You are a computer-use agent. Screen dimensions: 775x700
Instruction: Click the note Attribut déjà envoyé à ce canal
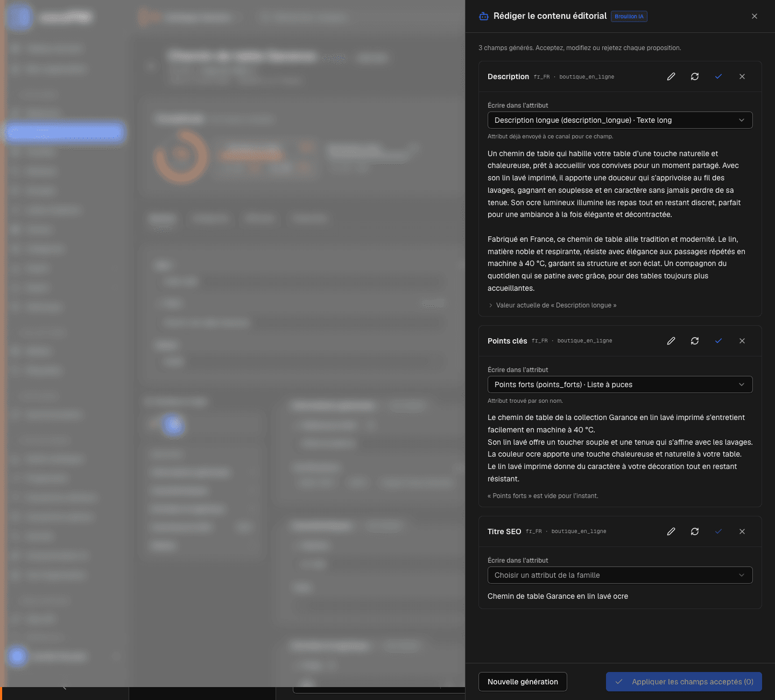click(550, 136)
